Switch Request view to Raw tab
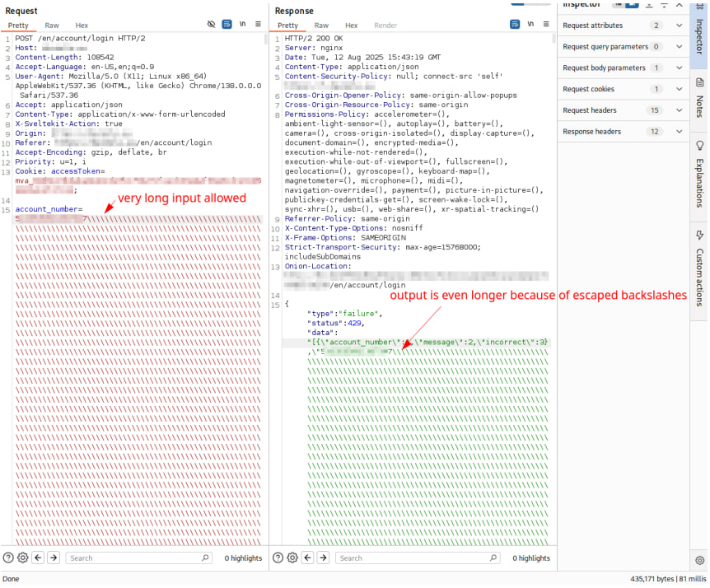The image size is (710, 588). 52,26
